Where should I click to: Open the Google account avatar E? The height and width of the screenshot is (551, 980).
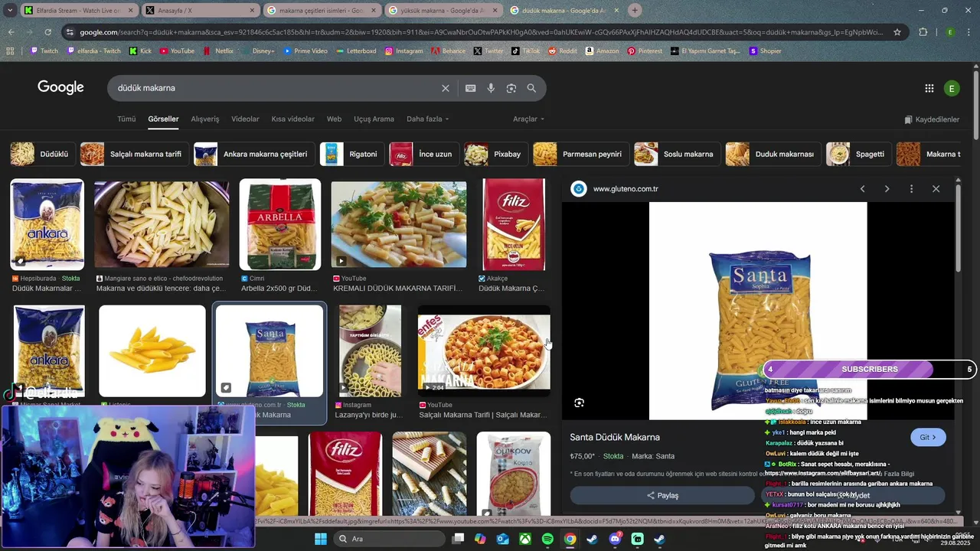click(x=952, y=88)
